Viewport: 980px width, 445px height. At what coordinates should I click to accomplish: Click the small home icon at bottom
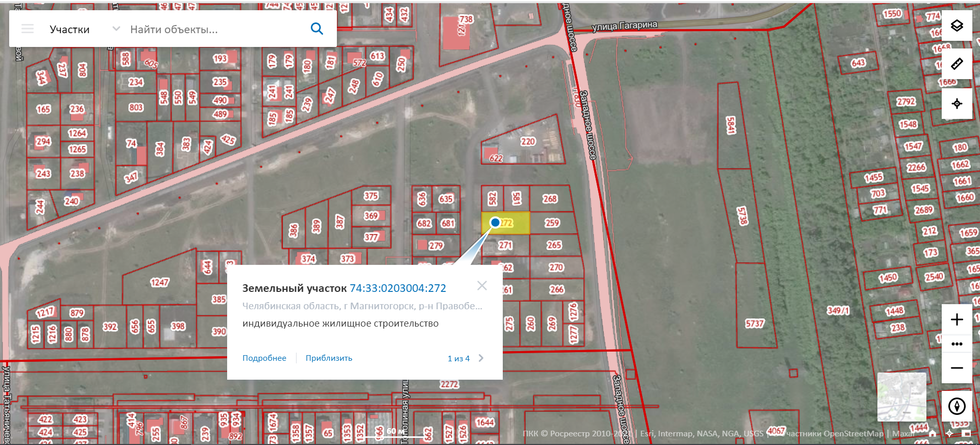(x=933, y=433)
